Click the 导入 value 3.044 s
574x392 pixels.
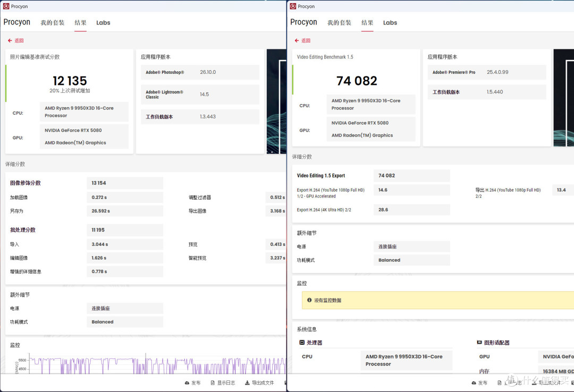(125, 244)
